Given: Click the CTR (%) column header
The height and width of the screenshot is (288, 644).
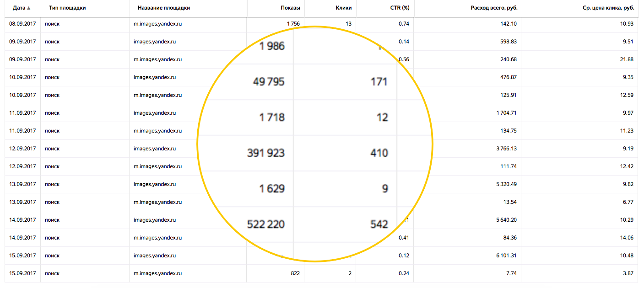Looking at the screenshot, I should [399, 8].
